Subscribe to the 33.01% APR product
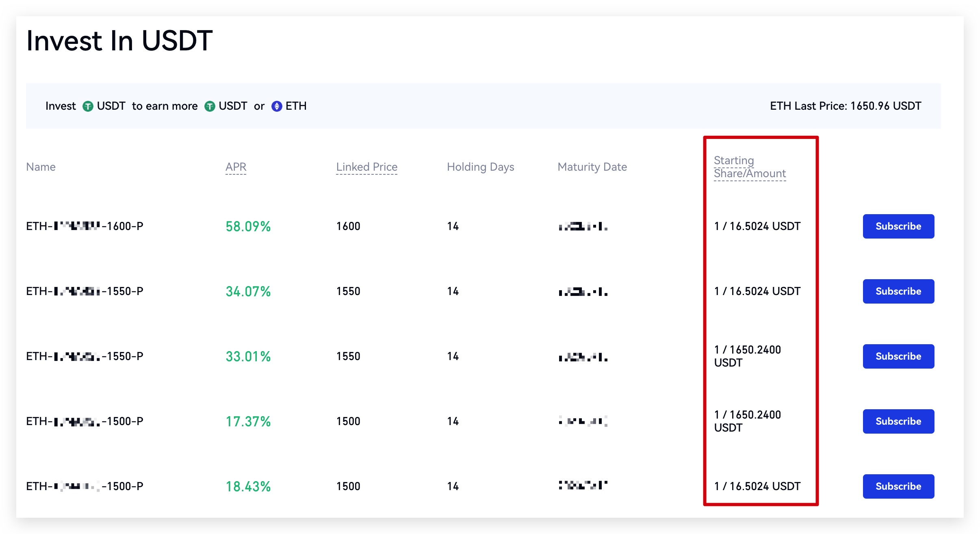The image size is (980, 534). pos(898,356)
